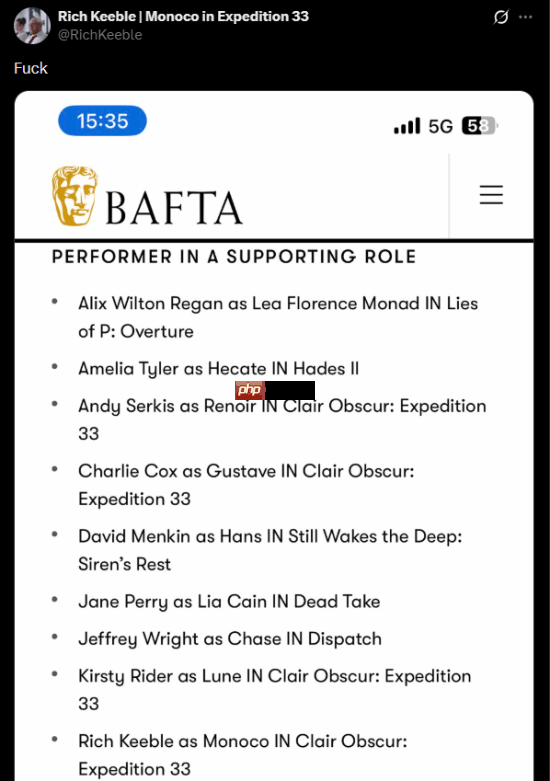
Task: Select the Kirsty Rider as Lune entry
Action: pyautogui.click(x=275, y=690)
